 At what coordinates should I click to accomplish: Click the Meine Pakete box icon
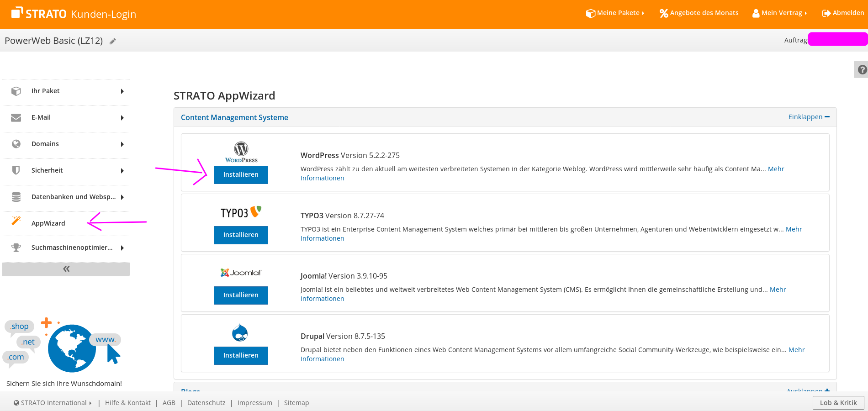click(x=591, y=13)
